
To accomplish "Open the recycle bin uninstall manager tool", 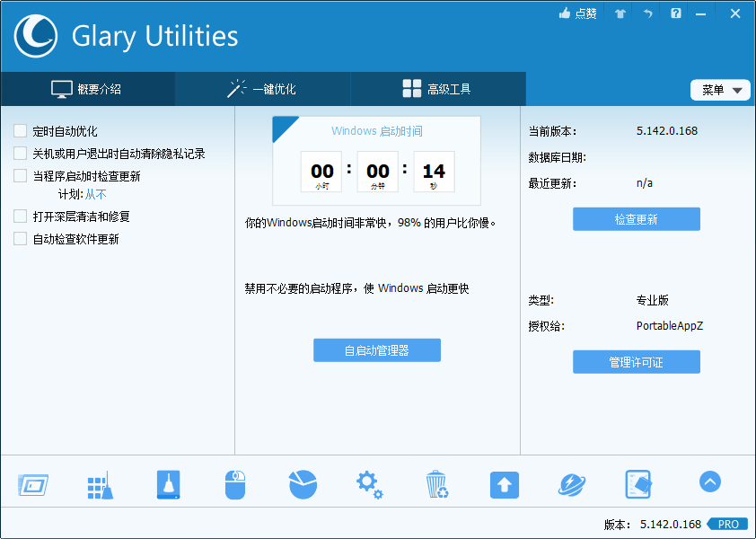I will [x=437, y=484].
